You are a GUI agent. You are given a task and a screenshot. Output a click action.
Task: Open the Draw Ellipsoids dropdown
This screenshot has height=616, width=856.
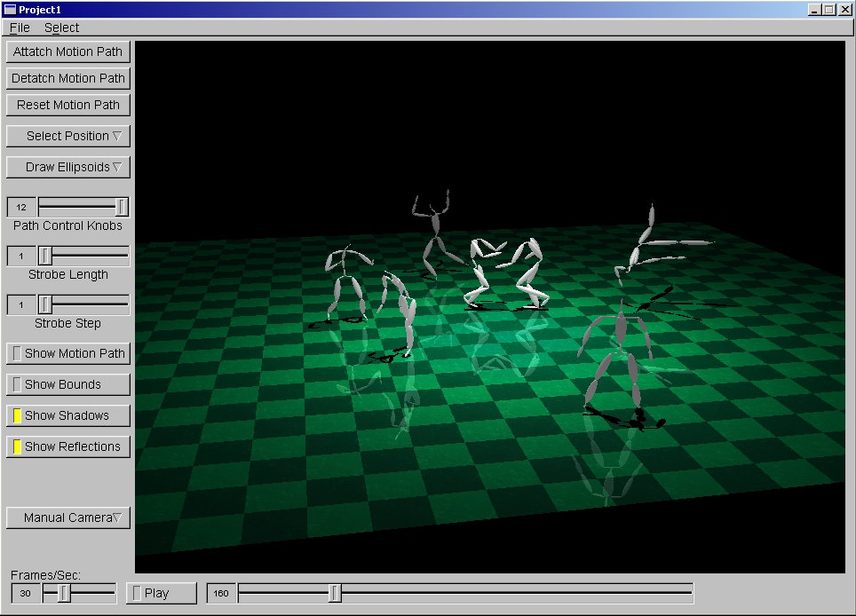click(x=67, y=167)
